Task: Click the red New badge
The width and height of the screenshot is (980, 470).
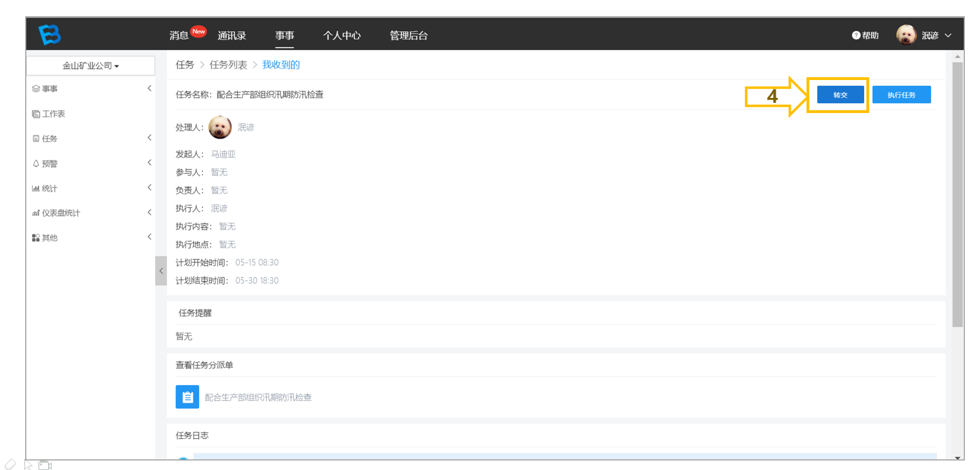Action: point(198,31)
